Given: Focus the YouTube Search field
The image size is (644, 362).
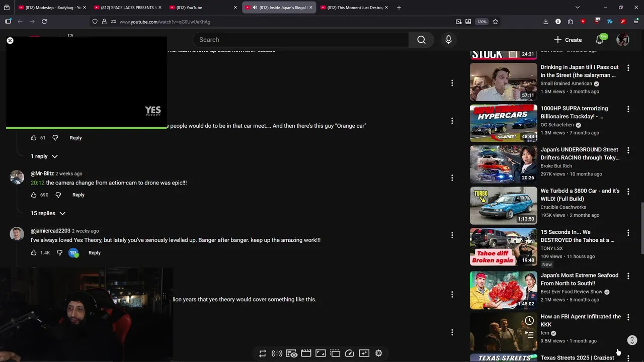Looking at the screenshot, I should coord(301,40).
